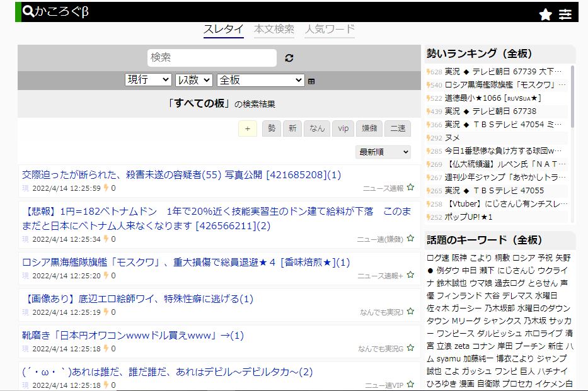Viewport: 588px width, 391px height.
Task: Click the 勢 filter button
Action: [x=272, y=129]
